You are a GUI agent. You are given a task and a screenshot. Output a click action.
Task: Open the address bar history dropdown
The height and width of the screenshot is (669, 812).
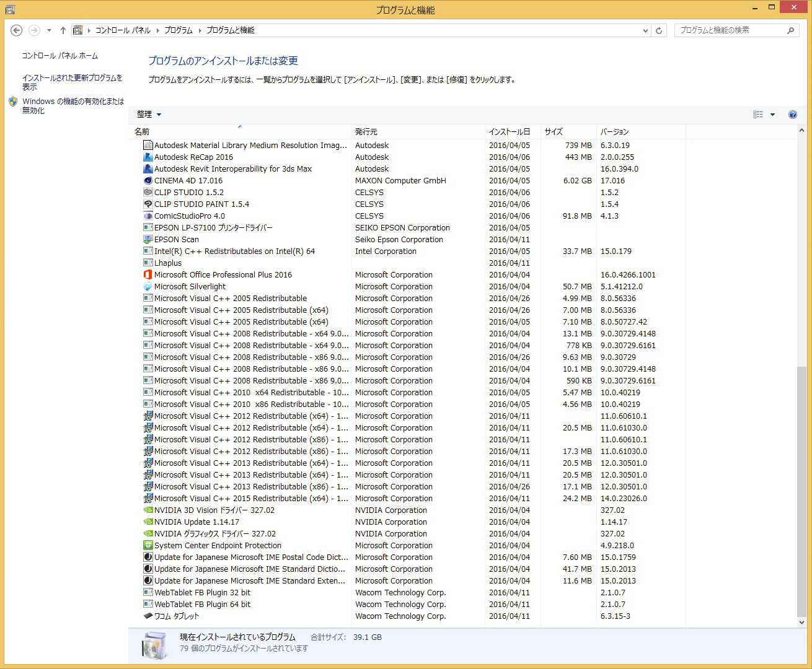tap(645, 30)
